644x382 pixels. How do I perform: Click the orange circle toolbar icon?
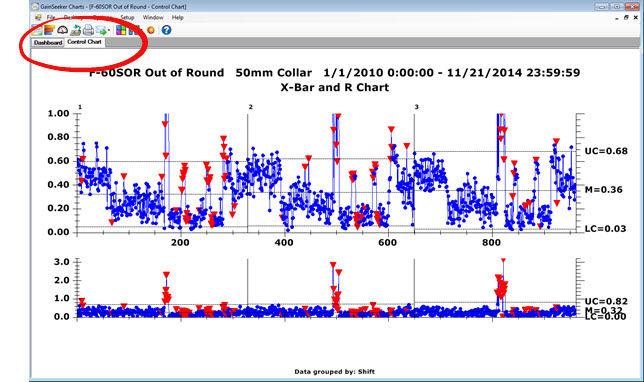click(151, 30)
